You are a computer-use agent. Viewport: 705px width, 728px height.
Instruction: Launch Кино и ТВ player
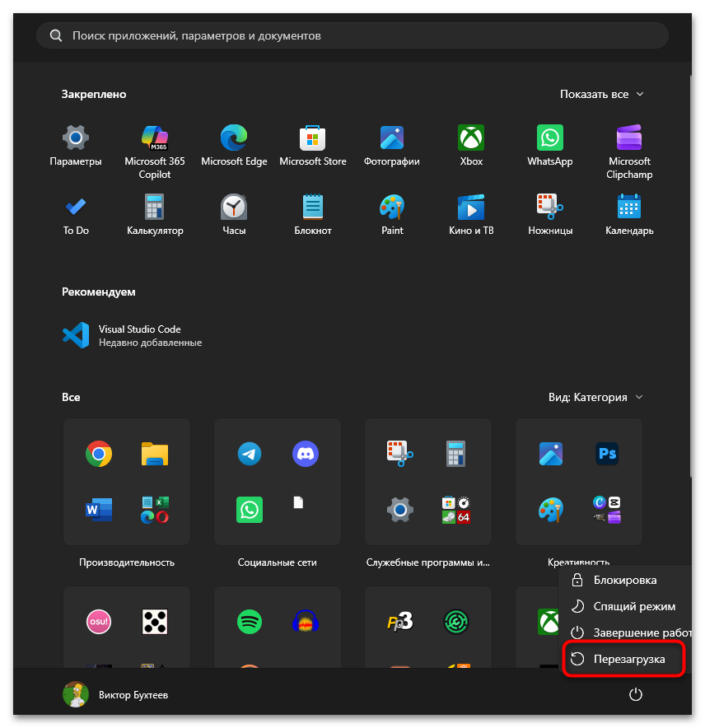pos(471,215)
